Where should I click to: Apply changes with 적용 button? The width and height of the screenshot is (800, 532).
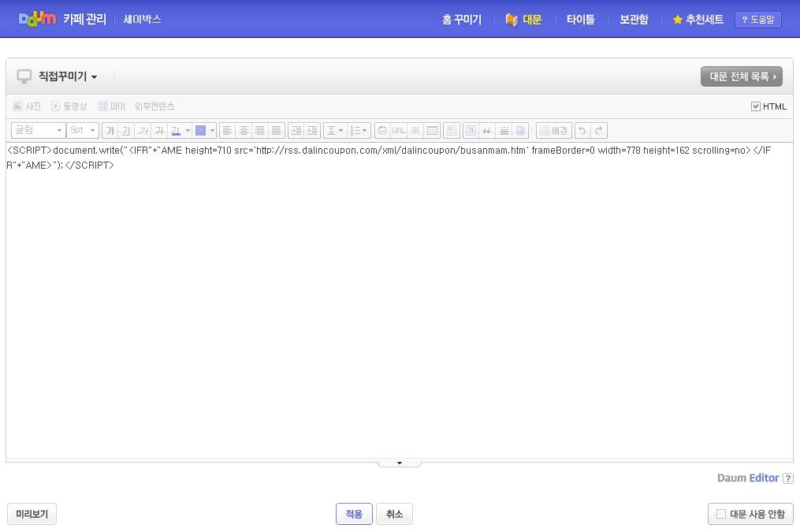[354, 514]
